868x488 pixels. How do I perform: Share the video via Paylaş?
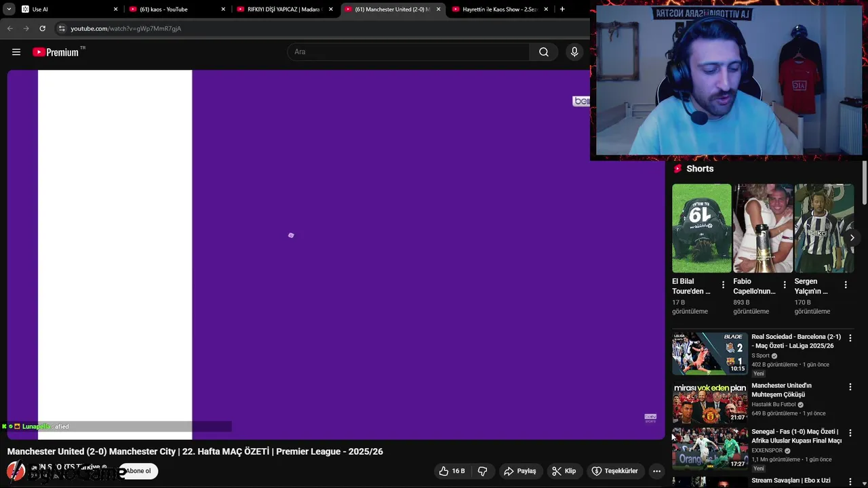point(520,471)
